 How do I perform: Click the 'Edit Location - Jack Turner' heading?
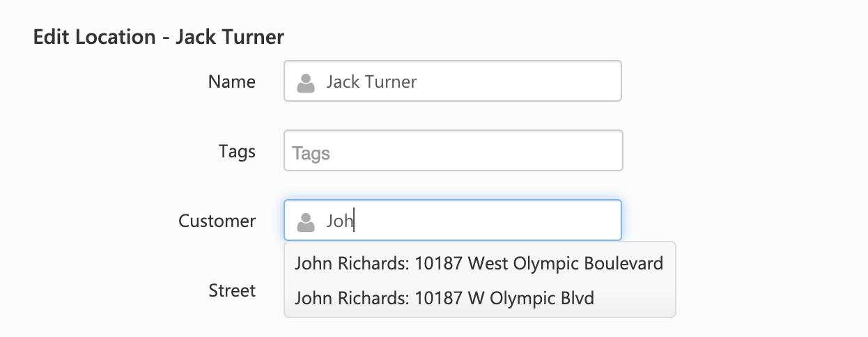[x=158, y=37]
